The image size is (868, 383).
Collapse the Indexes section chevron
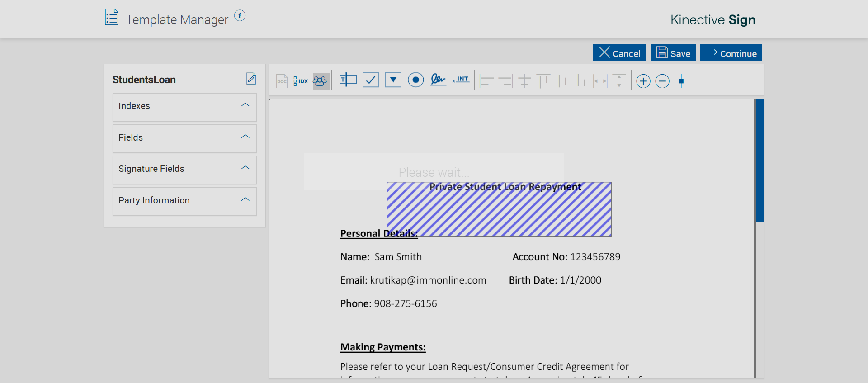click(x=245, y=105)
